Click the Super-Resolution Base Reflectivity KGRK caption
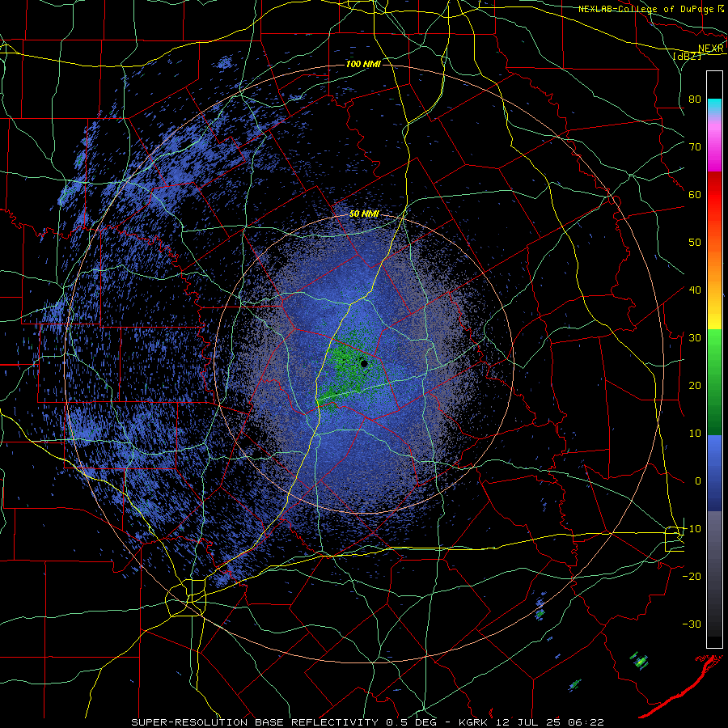The height and width of the screenshot is (728, 728). [x=368, y=722]
